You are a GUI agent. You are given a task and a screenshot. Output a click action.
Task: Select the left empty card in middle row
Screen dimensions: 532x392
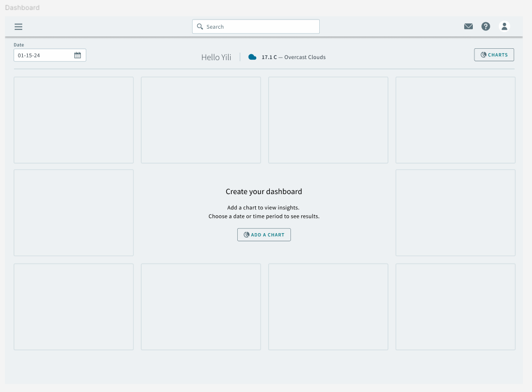click(73, 213)
